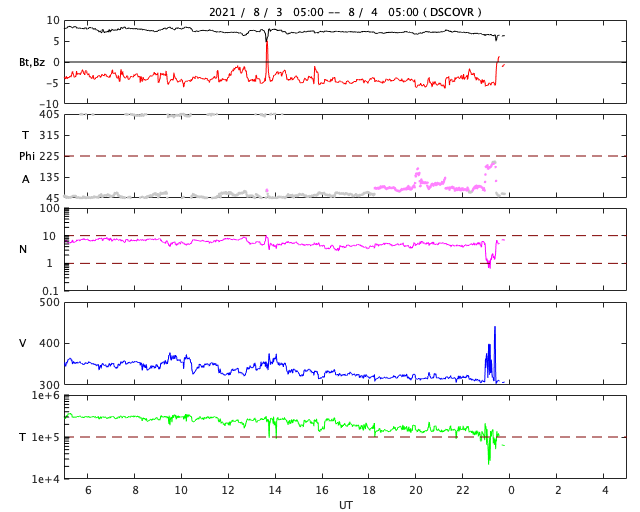Image resolution: width=640 pixels, height=512 pixels.
Task: Click the x-axis hour label 12
Action: point(228,490)
